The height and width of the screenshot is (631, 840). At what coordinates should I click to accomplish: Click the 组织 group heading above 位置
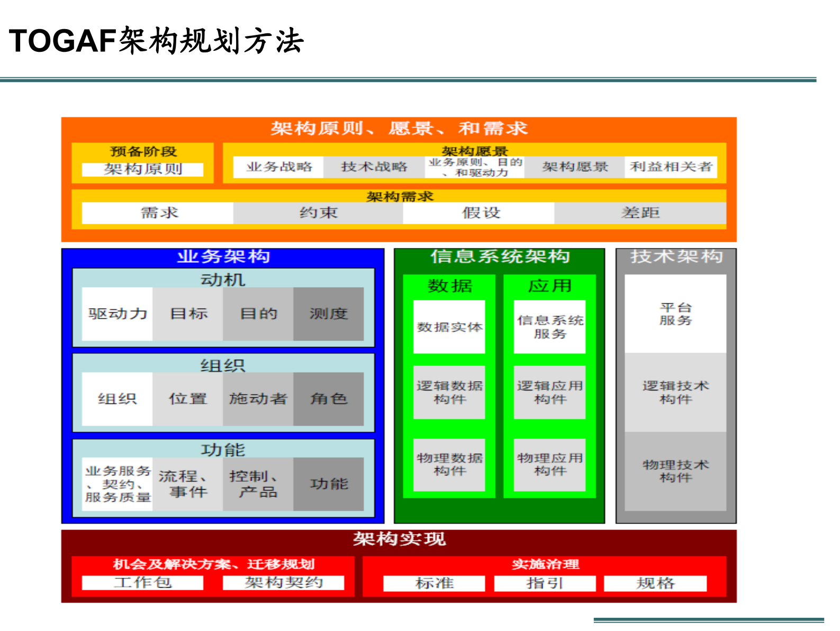coord(223,365)
